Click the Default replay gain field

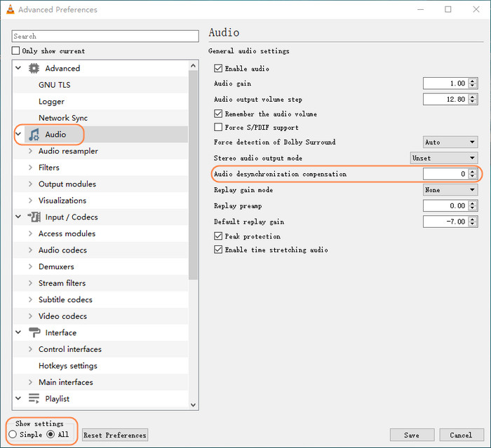point(446,222)
